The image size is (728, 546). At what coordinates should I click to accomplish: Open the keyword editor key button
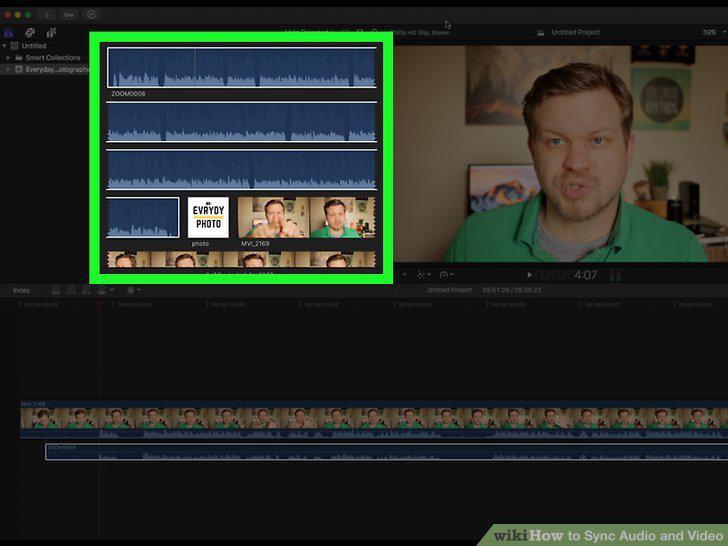coord(69,15)
